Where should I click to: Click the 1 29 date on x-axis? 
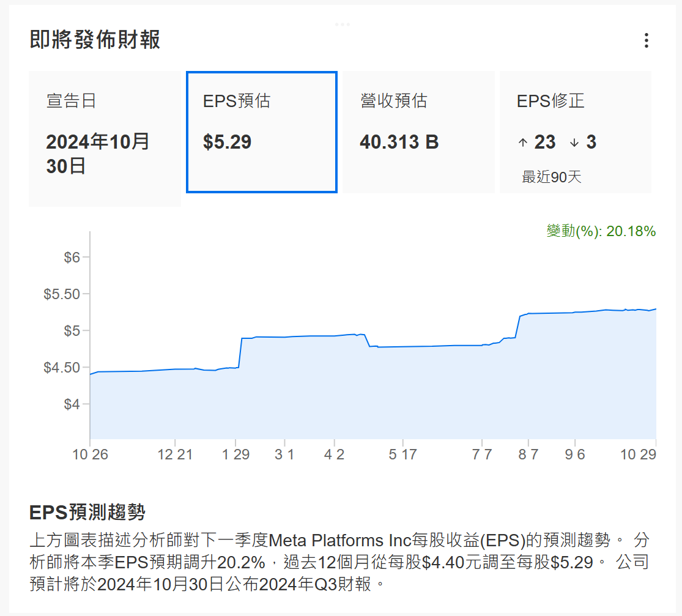pos(235,455)
